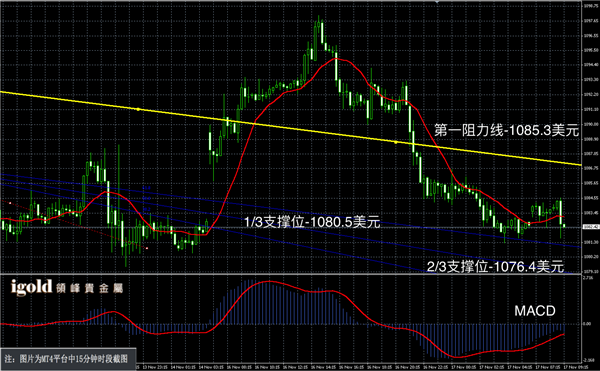Image resolution: width=600 pixels, height=371 pixels.
Task: Click the 0.00 level label on MACD axis
Action: (x=587, y=324)
